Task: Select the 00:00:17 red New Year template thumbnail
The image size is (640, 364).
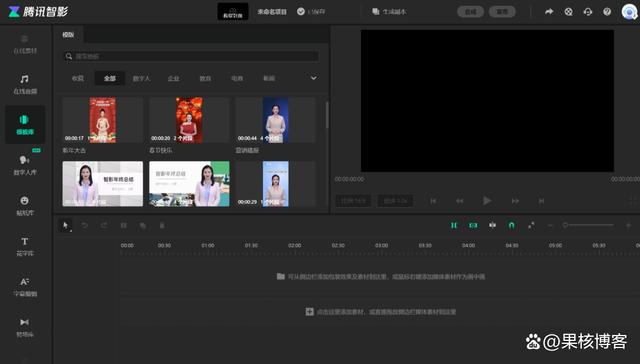Action: (103, 120)
